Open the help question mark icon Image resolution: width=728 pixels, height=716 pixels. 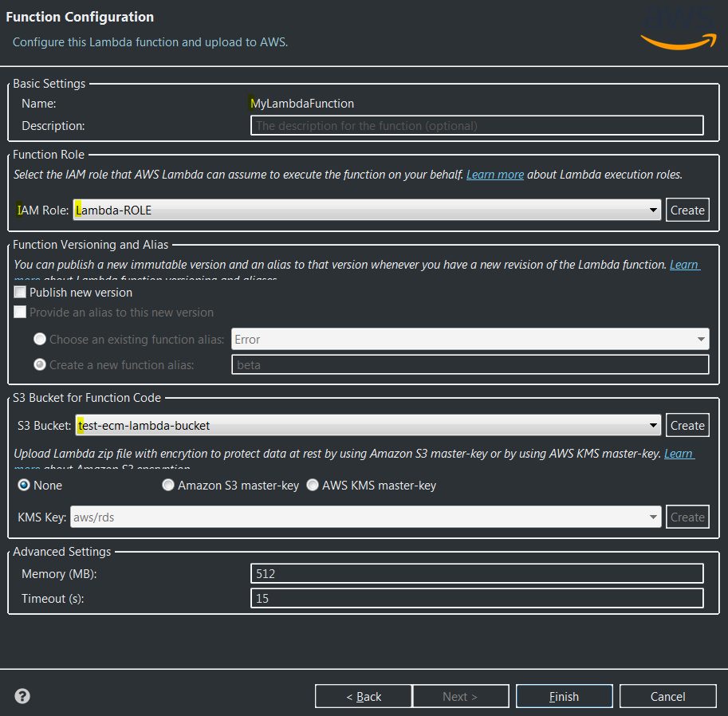click(x=22, y=696)
